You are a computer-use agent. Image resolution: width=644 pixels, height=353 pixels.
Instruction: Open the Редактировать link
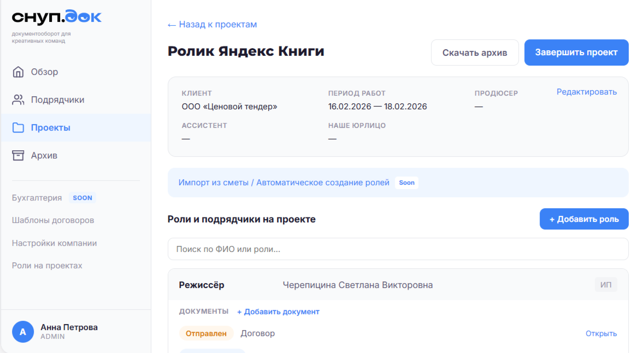tap(587, 92)
